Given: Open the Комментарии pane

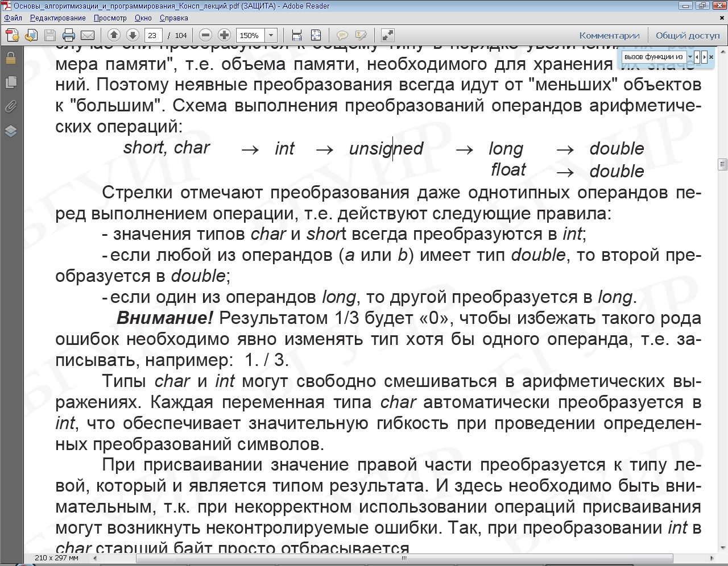Looking at the screenshot, I should tap(609, 35).
